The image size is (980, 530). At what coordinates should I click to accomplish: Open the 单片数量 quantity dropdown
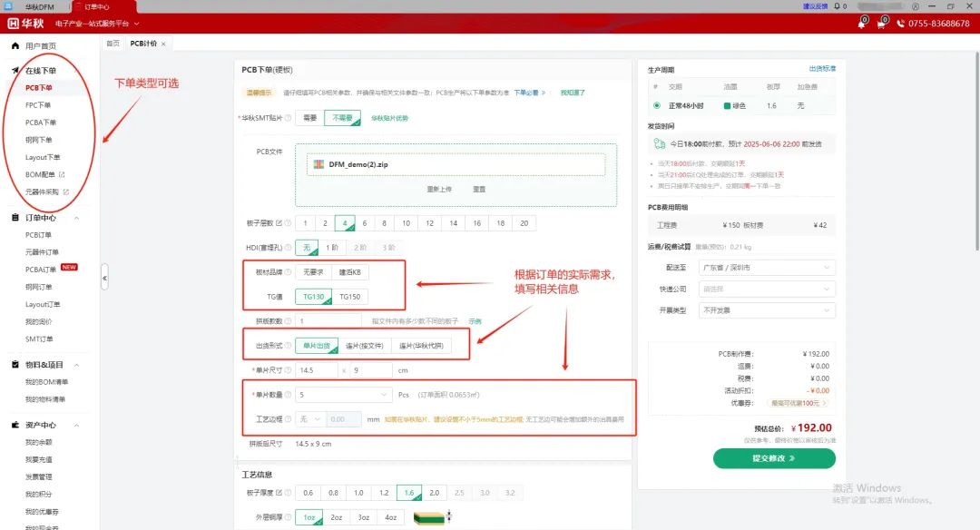pyautogui.click(x=344, y=395)
